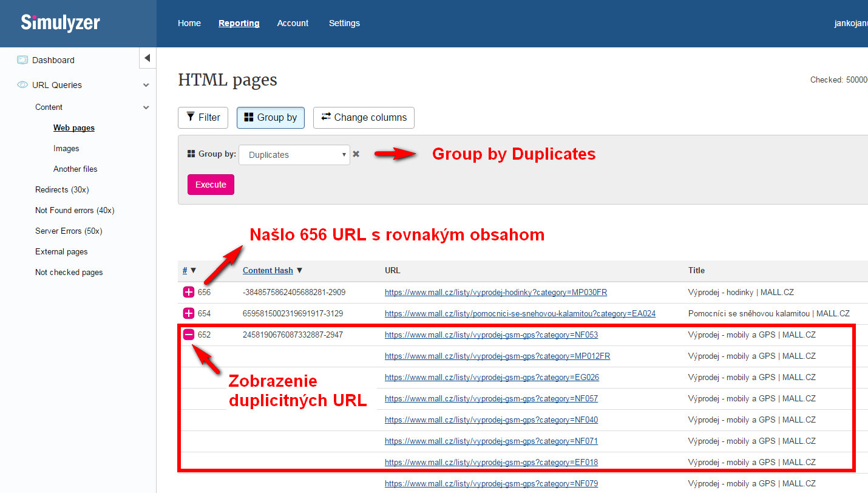
Task: Click the title Výprodej - hodinky | MALL.CZ
Action: [741, 292]
